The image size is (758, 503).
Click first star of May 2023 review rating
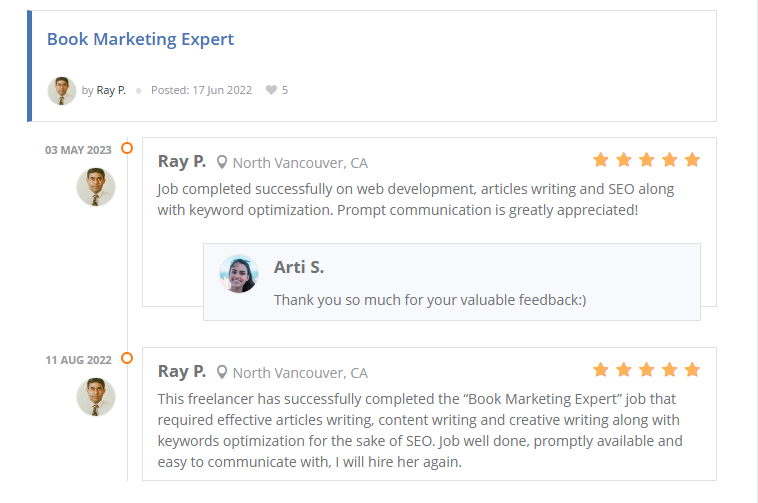[x=601, y=160]
